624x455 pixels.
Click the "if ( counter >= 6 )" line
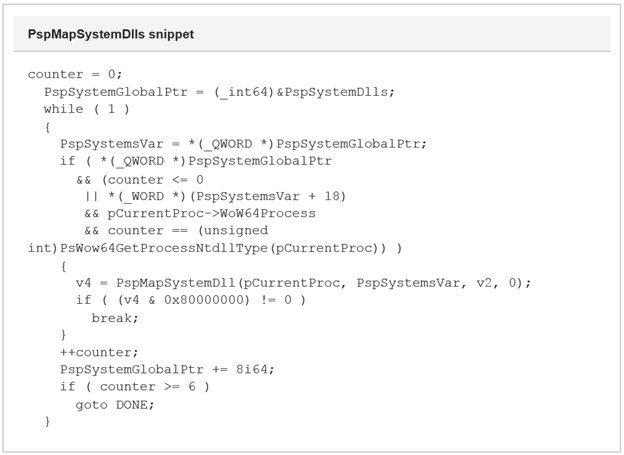(x=131, y=387)
